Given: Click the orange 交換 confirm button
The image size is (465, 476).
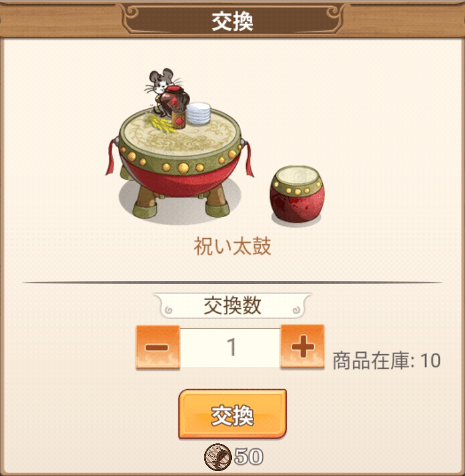Looking at the screenshot, I should [232, 414].
